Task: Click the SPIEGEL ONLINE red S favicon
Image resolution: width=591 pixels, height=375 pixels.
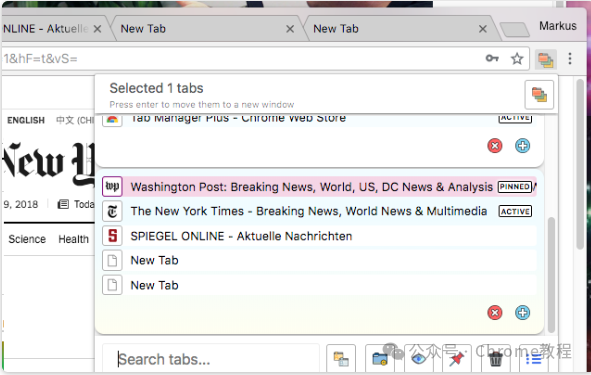Action: click(x=112, y=236)
